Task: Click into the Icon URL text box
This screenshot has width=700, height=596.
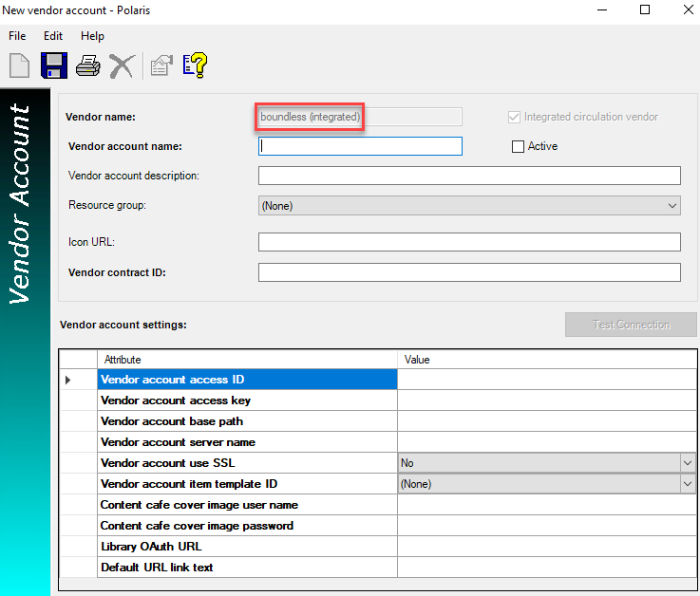Action: [469, 242]
